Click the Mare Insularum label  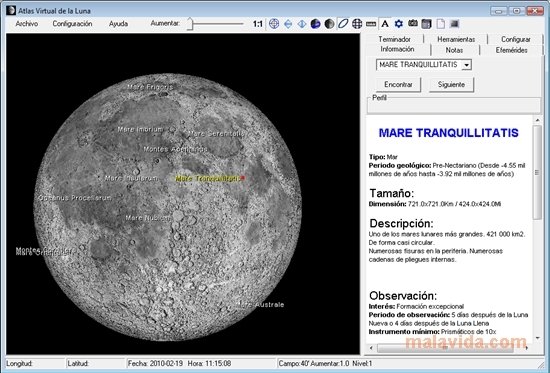131,178
